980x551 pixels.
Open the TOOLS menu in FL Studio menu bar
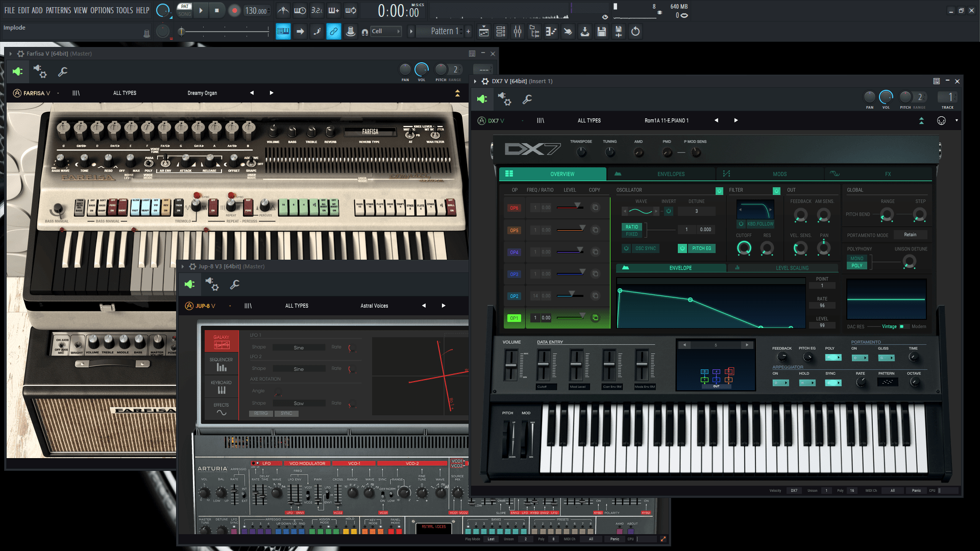pos(125,9)
